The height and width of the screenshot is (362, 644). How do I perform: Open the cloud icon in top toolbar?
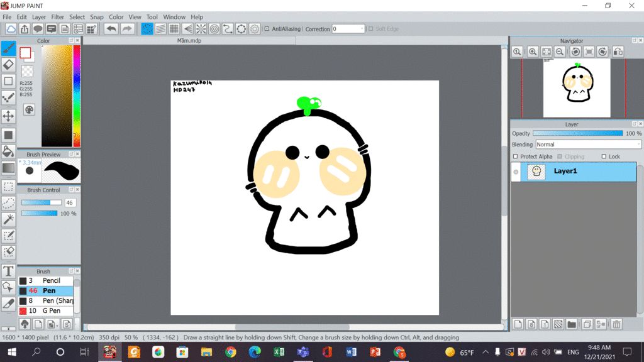11,29
